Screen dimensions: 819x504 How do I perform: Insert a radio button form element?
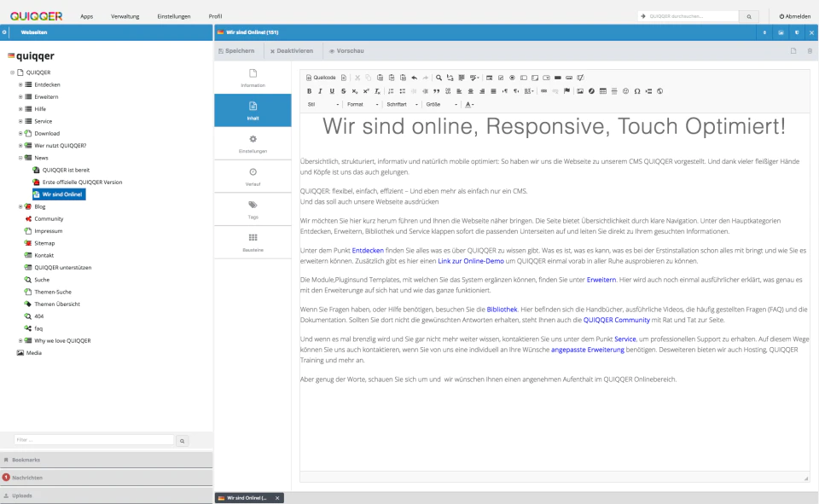point(512,78)
